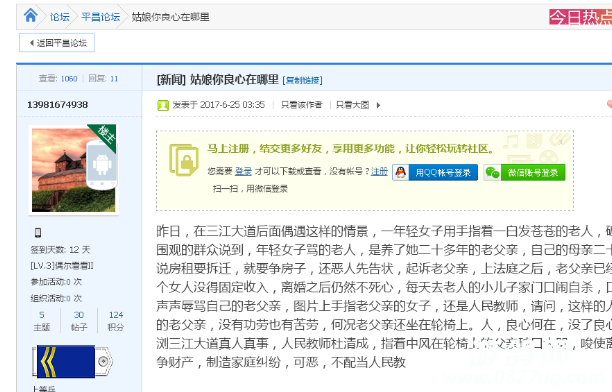Open the 论坛 breadcrumb link
The width and height of the screenshot is (612, 392).
[60, 17]
